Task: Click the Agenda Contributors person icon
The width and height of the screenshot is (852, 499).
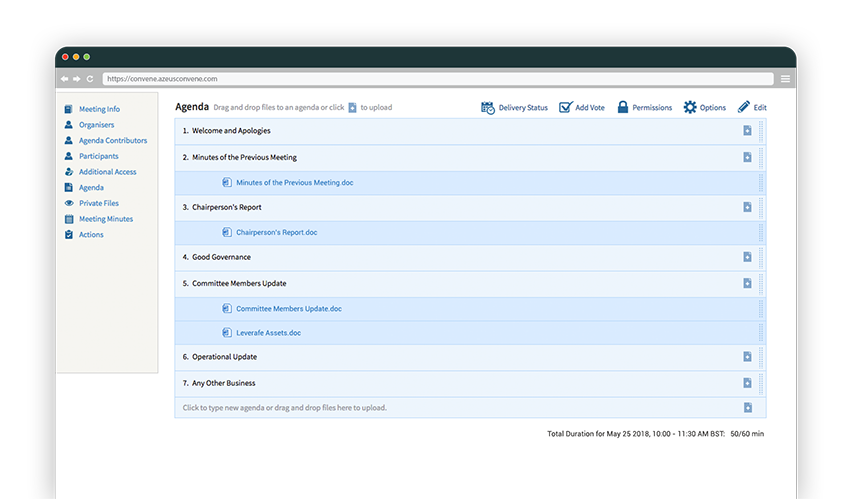Action: [68, 140]
